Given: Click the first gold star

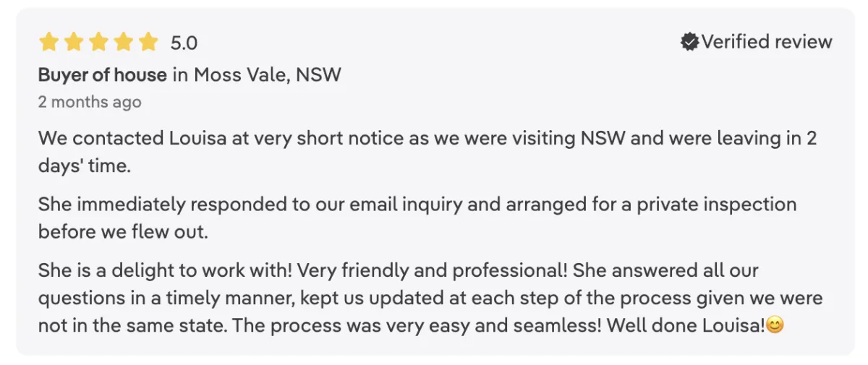Looking at the screenshot, I should [x=48, y=42].
